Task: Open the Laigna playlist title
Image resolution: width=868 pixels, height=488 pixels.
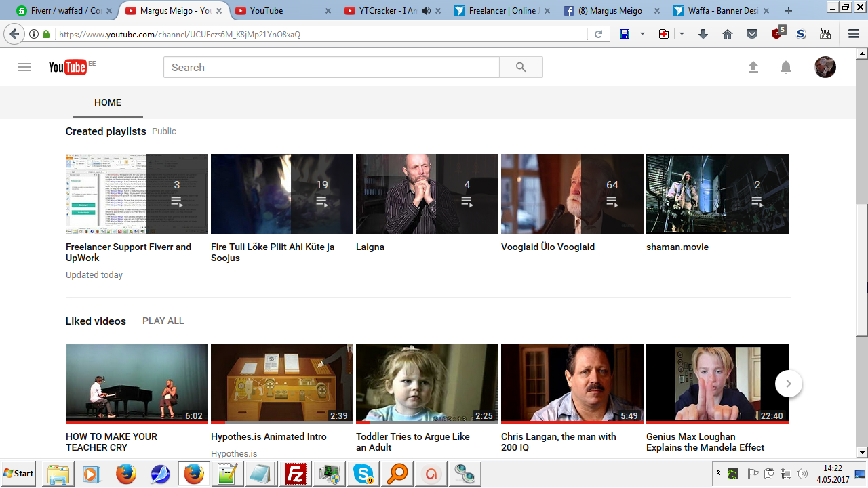Action: click(x=370, y=247)
